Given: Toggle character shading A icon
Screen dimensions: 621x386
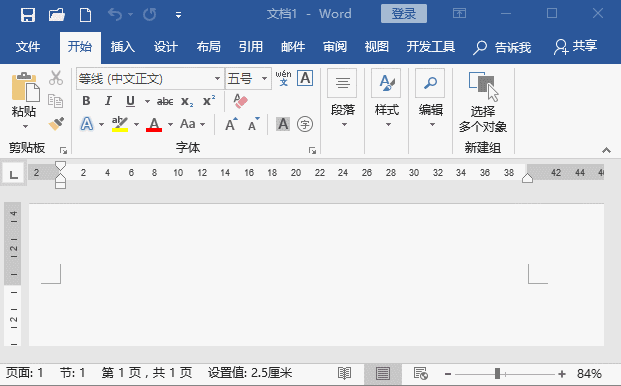Looking at the screenshot, I should 283,124.
